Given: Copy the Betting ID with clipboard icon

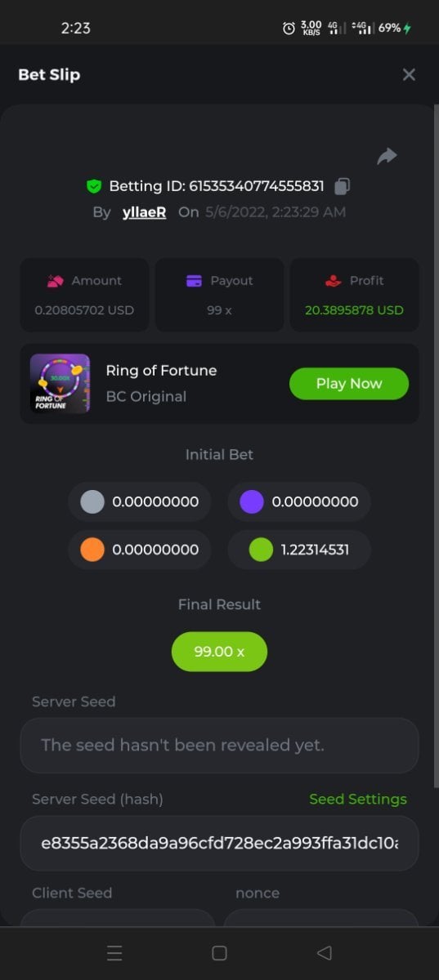Looking at the screenshot, I should pos(343,186).
